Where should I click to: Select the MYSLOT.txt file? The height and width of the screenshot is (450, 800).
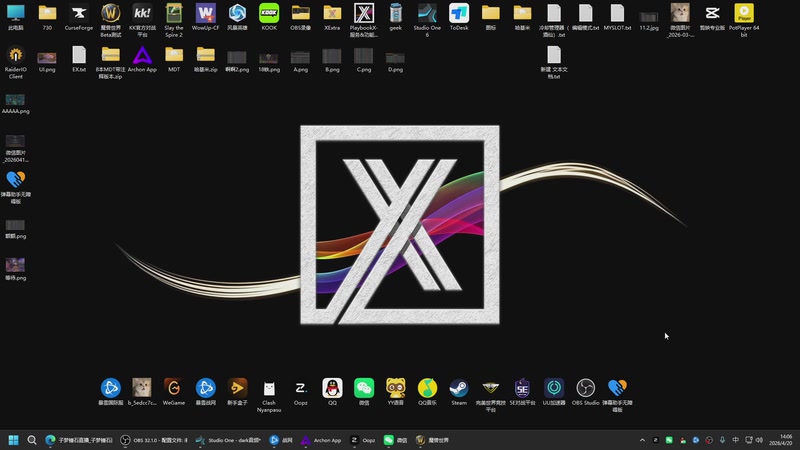click(x=617, y=17)
